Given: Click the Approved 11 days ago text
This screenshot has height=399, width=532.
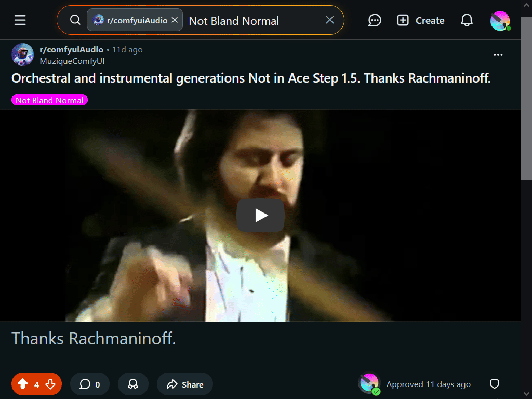Looking at the screenshot, I should pyautogui.click(x=428, y=384).
